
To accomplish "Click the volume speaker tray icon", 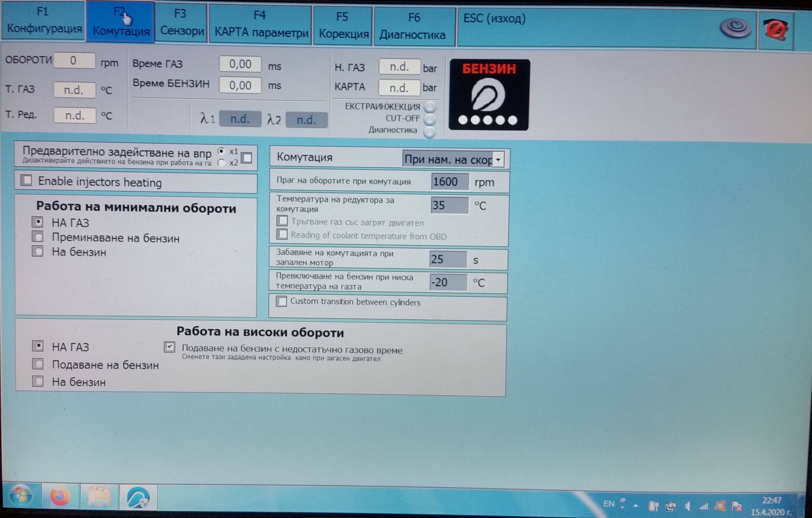I will coord(688,506).
